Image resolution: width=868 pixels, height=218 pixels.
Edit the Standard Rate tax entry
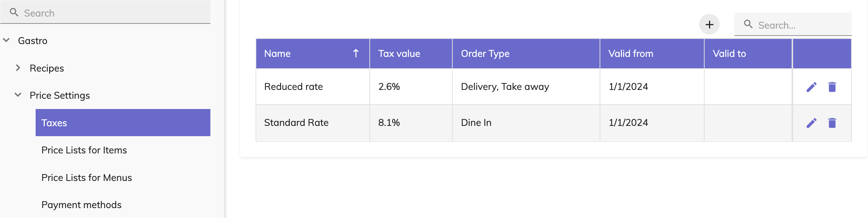pyautogui.click(x=811, y=123)
